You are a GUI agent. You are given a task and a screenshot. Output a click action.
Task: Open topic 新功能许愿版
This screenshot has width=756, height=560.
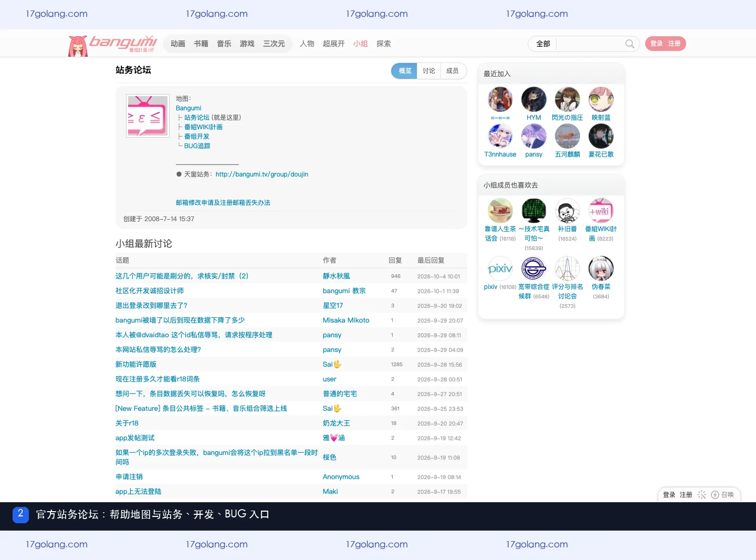click(136, 365)
